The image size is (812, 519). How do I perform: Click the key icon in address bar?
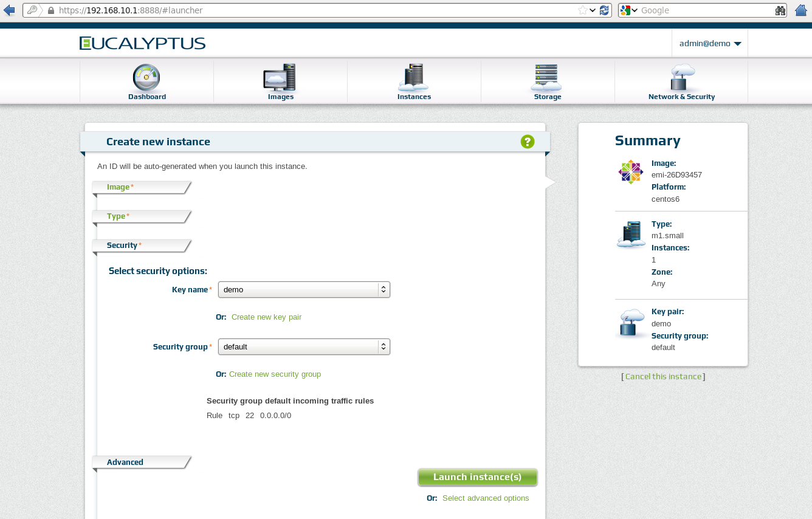[x=32, y=10]
